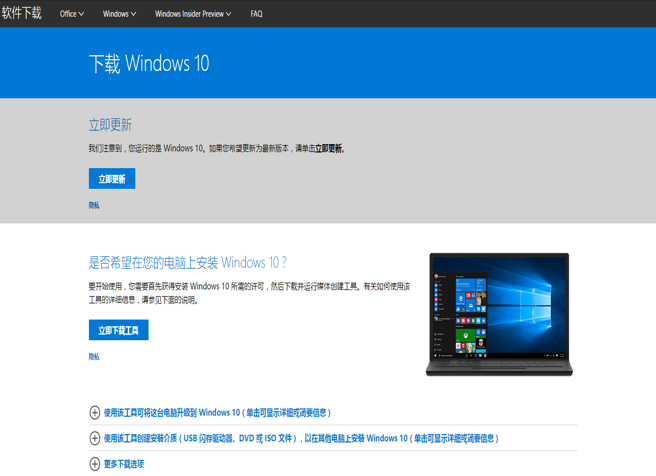
Task: Click plus icon beside upgrade-this-PC (升级到 Windows 10) row
Action: (95, 412)
